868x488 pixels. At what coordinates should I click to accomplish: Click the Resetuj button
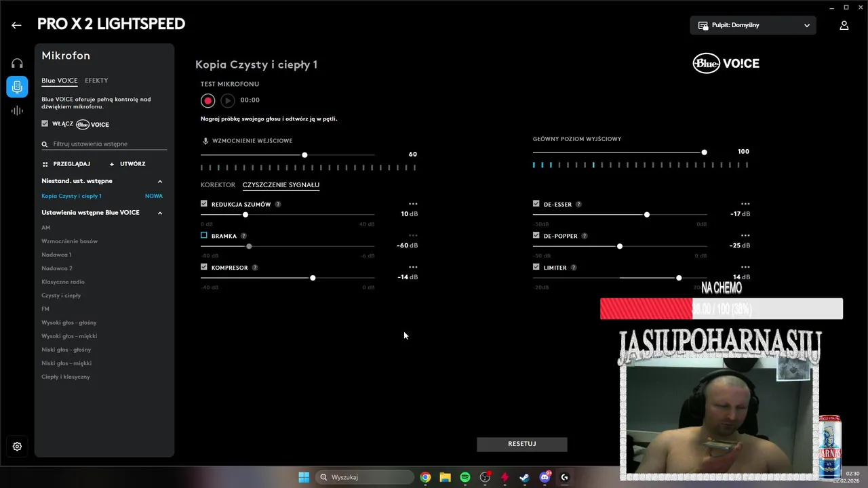pos(522,444)
